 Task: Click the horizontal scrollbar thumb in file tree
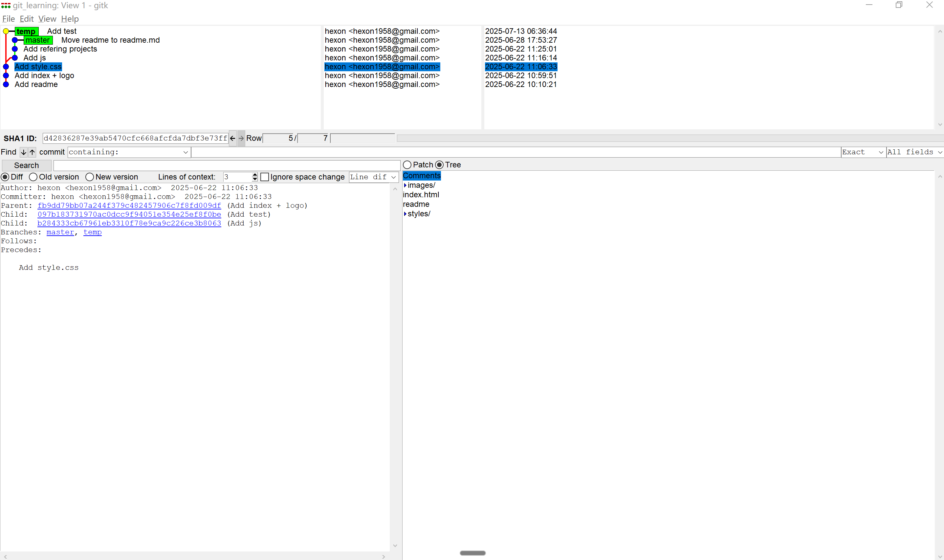click(x=472, y=553)
